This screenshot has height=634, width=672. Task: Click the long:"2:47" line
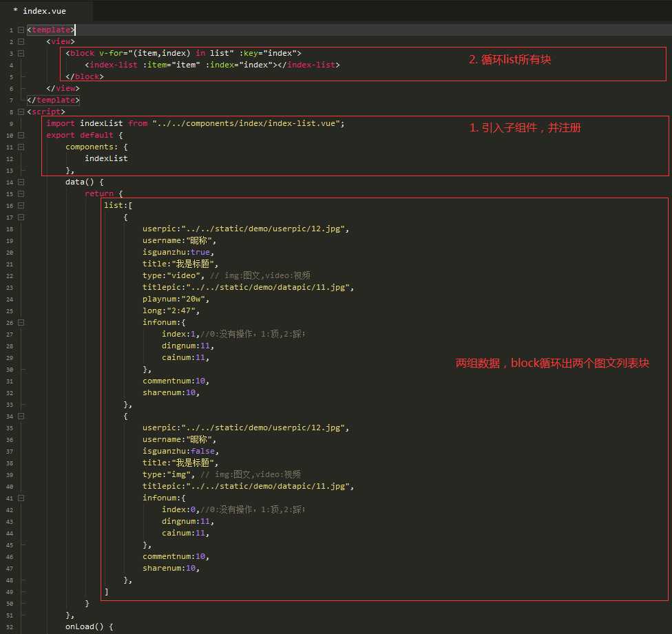point(171,310)
